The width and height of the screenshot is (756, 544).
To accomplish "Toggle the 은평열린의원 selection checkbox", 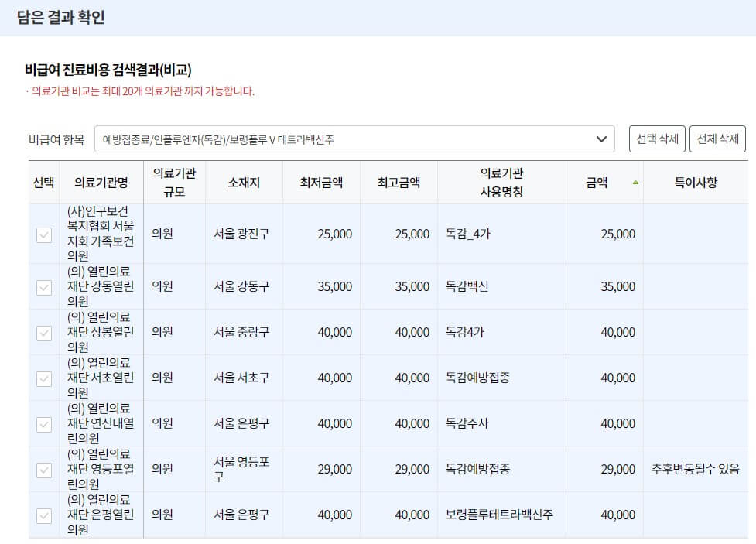I will 43,515.
